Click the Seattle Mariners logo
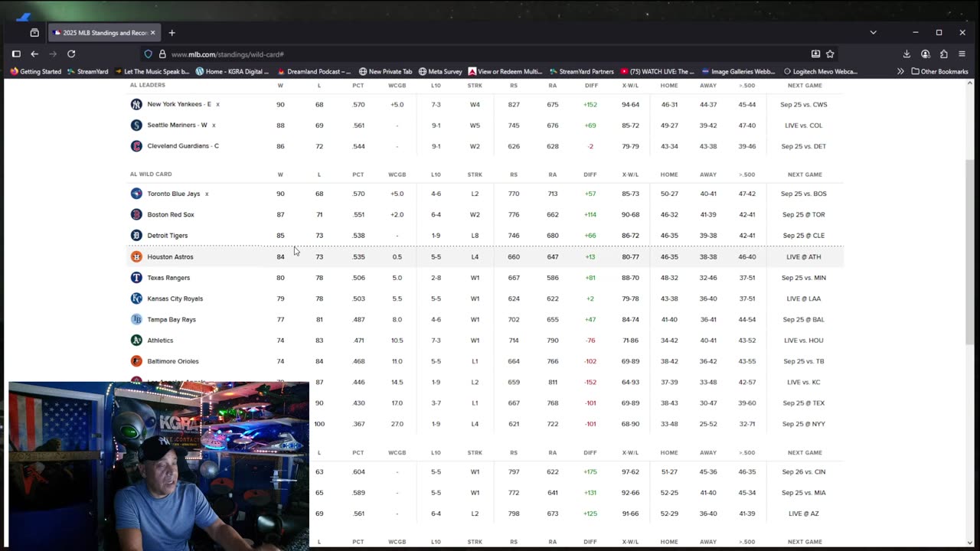 (136, 125)
